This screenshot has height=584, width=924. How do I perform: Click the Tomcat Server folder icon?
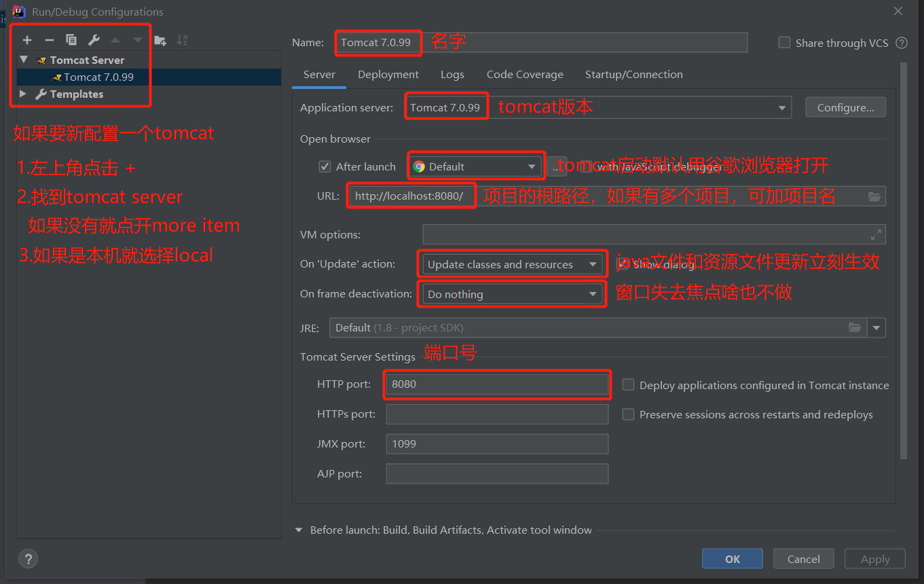pos(41,60)
